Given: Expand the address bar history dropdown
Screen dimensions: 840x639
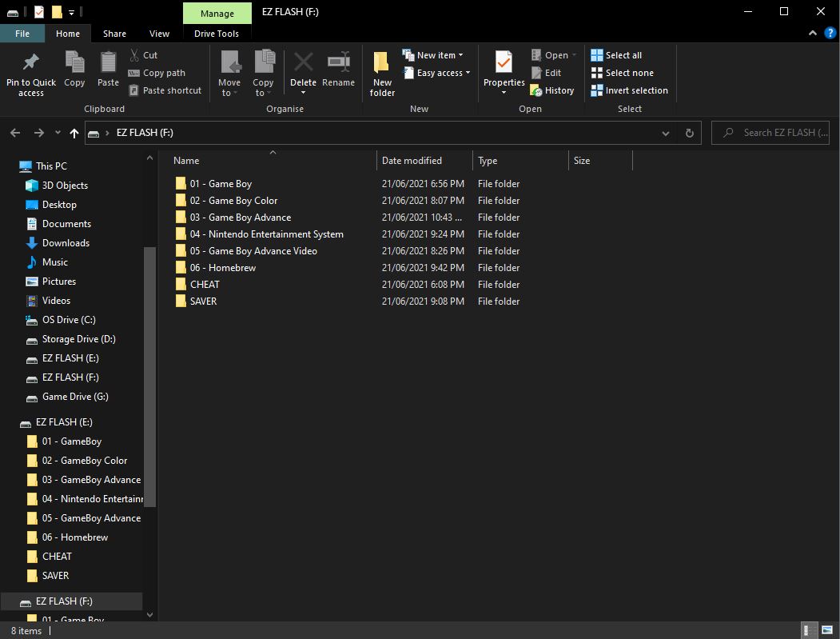Looking at the screenshot, I should (665, 133).
